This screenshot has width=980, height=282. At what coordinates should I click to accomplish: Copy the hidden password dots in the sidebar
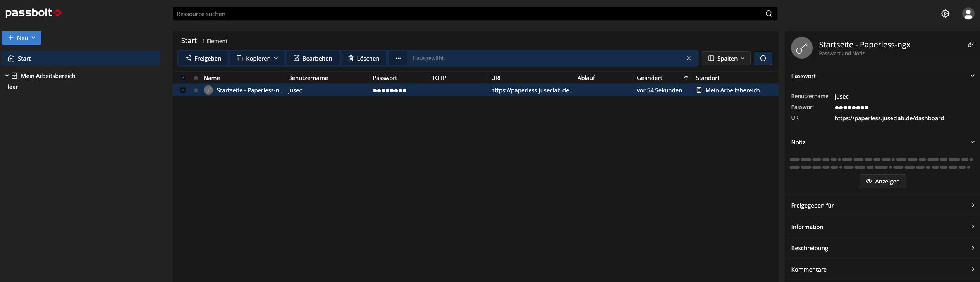click(x=851, y=107)
